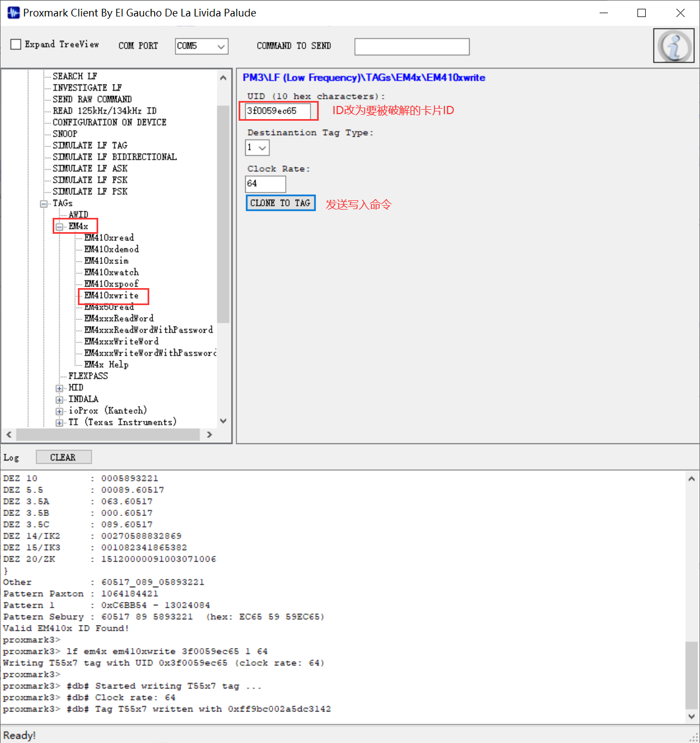This screenshot has height=743, width=700.
Task: Click the CLONE TO TAG button
Action: pyautogui.click(x=280, y=203)
